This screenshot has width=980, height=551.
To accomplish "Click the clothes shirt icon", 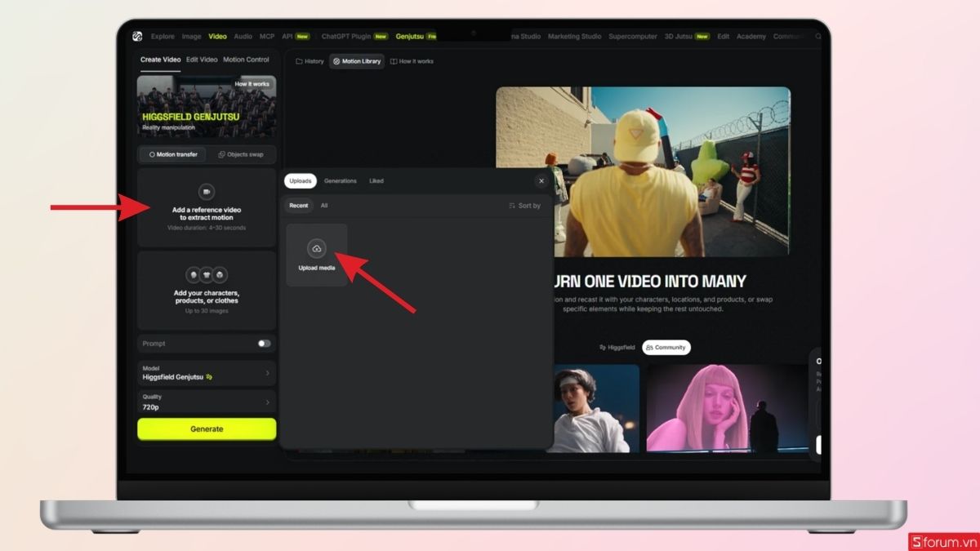I will click(x=207, y=275).
